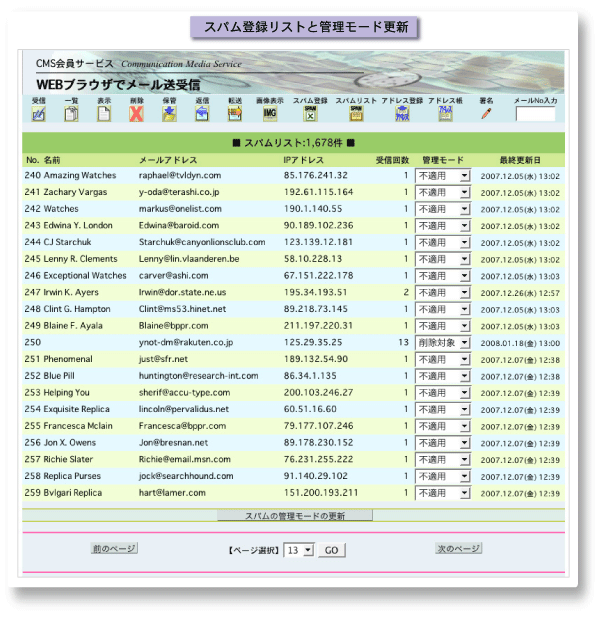Click the IMG 画像表示 icon
The image size is (600, 618).
tap(270, 114)
